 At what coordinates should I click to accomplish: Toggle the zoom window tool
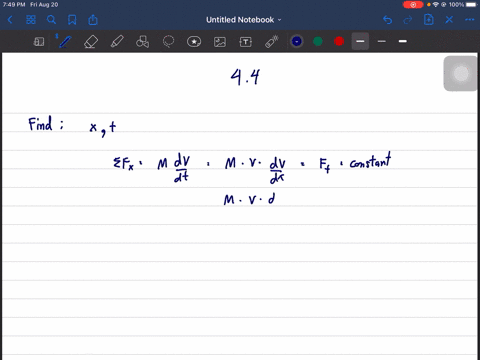click(x=39, y=42)
